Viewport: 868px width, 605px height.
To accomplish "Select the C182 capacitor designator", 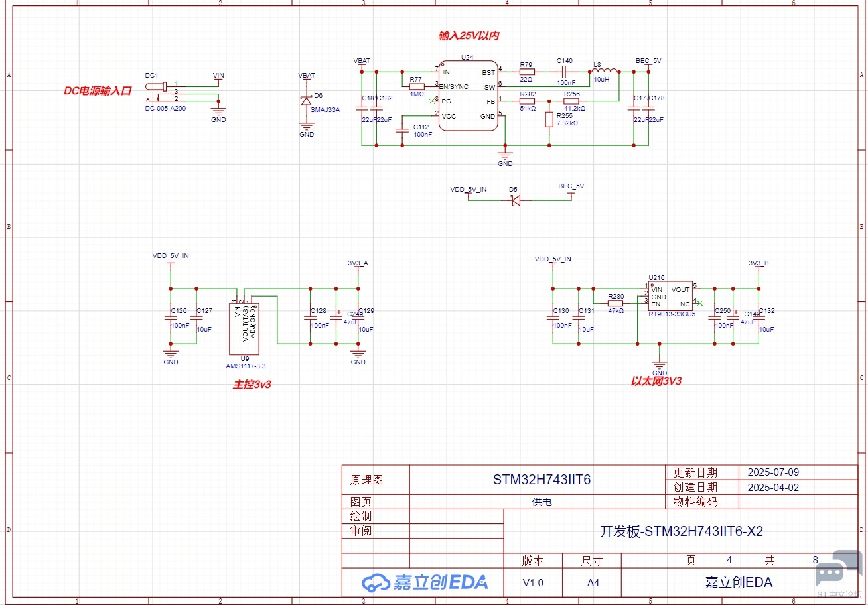I will tap(384, 98).
